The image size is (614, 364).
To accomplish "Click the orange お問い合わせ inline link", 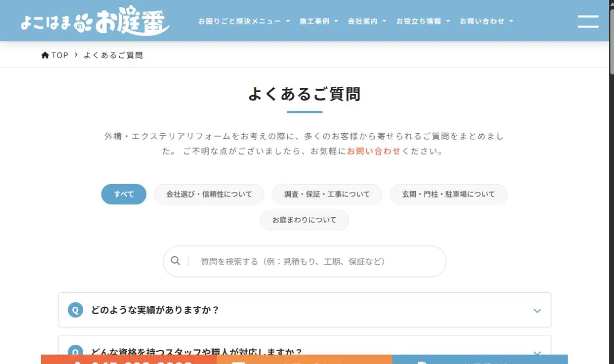I will point(374,151).
